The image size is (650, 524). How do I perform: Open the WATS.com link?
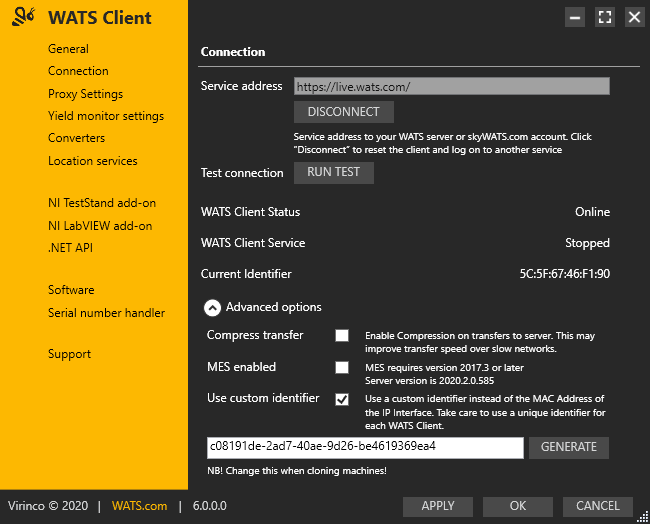click(140, 506)
